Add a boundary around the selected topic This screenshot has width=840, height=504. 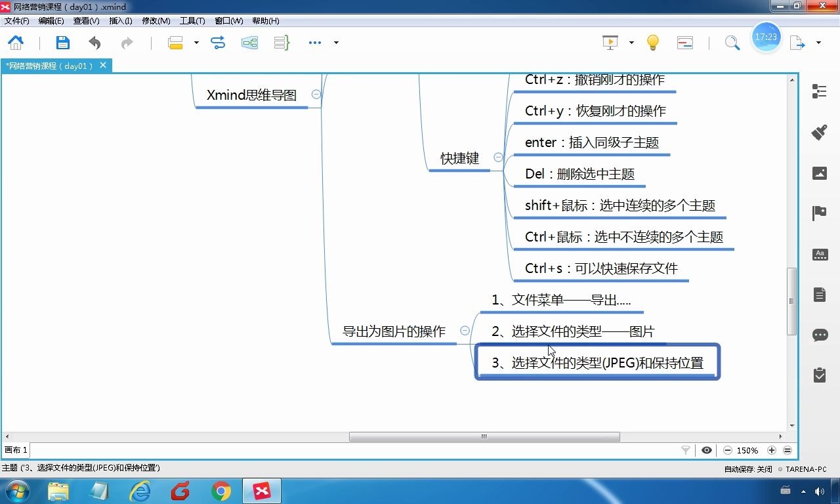(x=249, y=43)
